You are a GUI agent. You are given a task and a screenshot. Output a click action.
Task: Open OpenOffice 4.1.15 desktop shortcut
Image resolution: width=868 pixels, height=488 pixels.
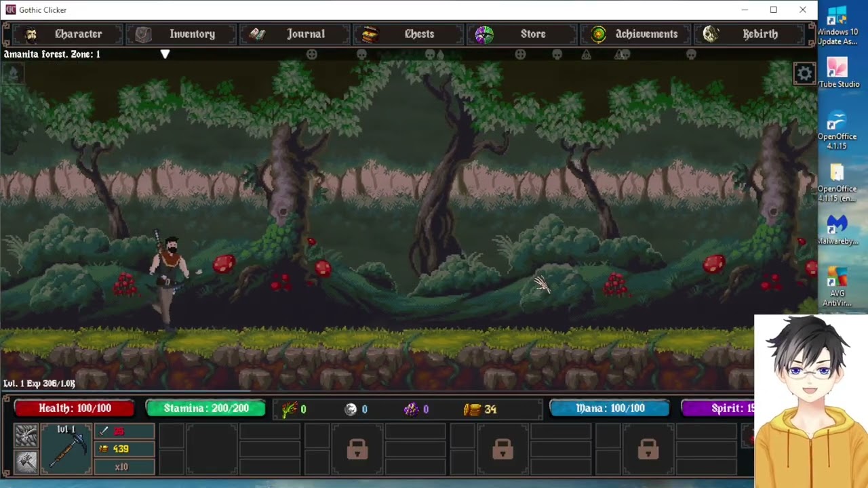point(837,129)
